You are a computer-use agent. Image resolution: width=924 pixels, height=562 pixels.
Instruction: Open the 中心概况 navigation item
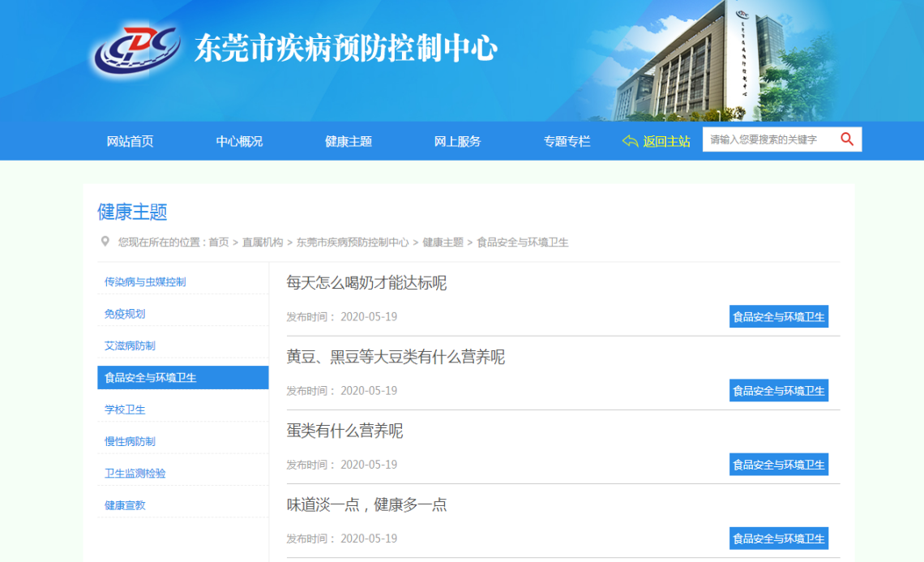pyautogui.click(x=239, y=141)
